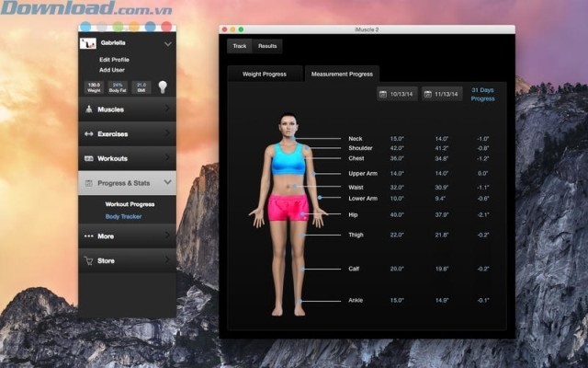Open start date picker 10/13/14

pos(397,94)
